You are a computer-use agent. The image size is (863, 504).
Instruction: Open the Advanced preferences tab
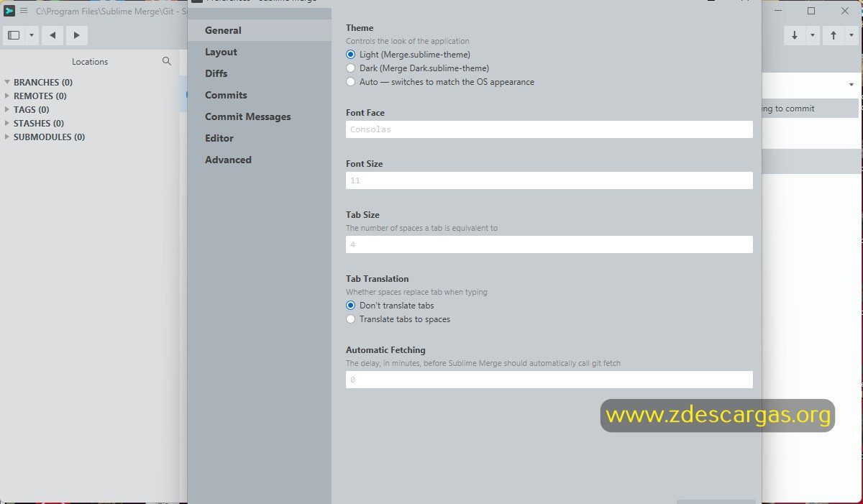point(260,160)
